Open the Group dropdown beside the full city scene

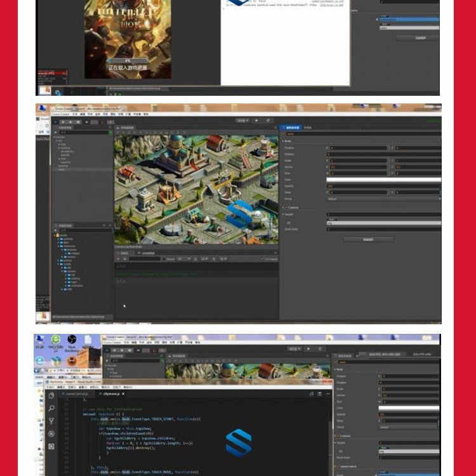click(384, 199)
